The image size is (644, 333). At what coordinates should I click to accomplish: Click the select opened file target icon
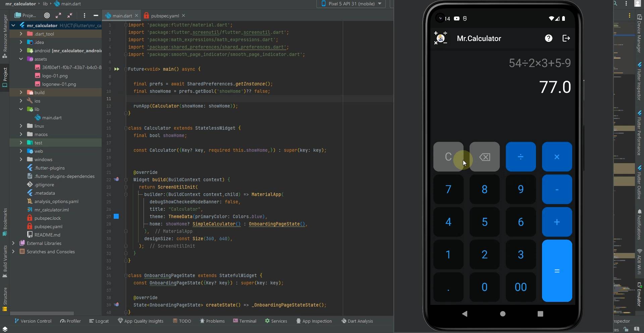click(x=47, y=15)
